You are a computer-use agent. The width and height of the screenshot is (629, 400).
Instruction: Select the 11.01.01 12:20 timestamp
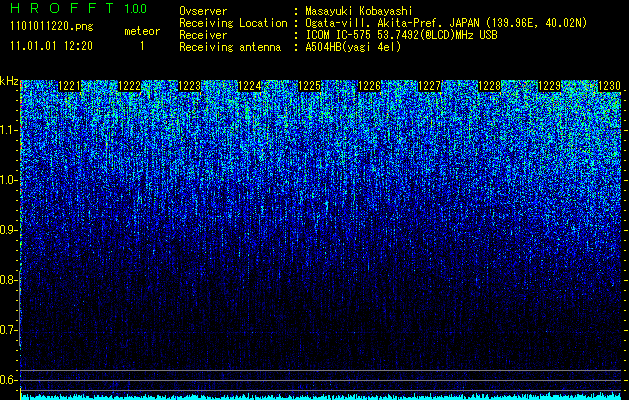[50, 46]
